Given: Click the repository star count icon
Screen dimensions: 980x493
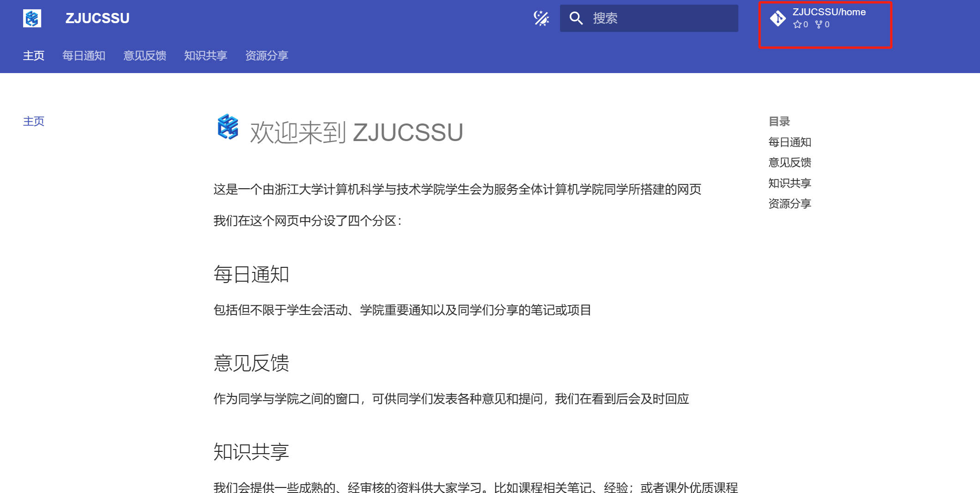Looking at the screenshot, I should pos(797,25).
